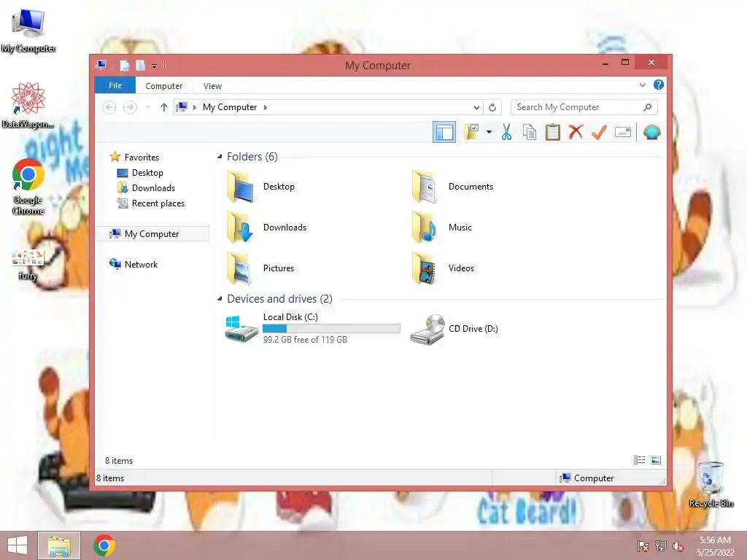This screenshot has height=560, width=747.
Task: Collapse the Devices and drives (2) group
Action: [x=220, y=298]
